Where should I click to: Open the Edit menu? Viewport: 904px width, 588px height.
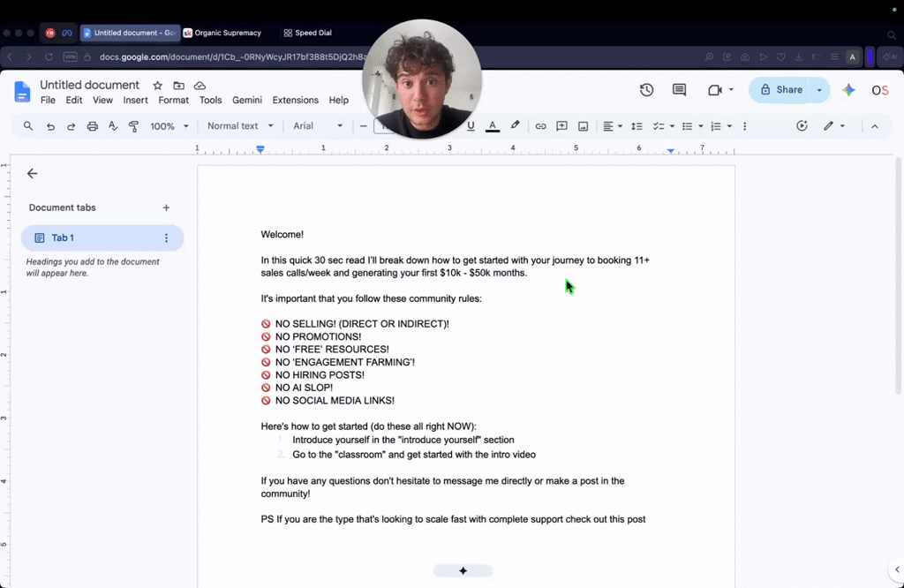point(74,101)
